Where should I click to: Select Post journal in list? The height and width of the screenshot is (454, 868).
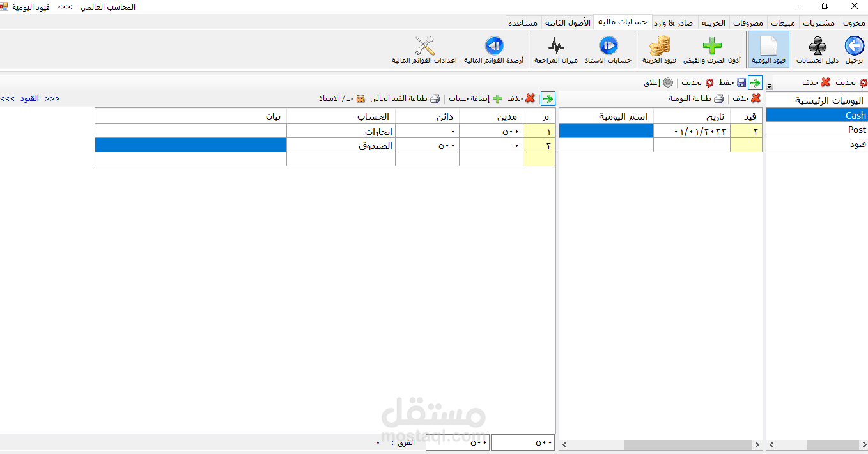coord(817,130)
